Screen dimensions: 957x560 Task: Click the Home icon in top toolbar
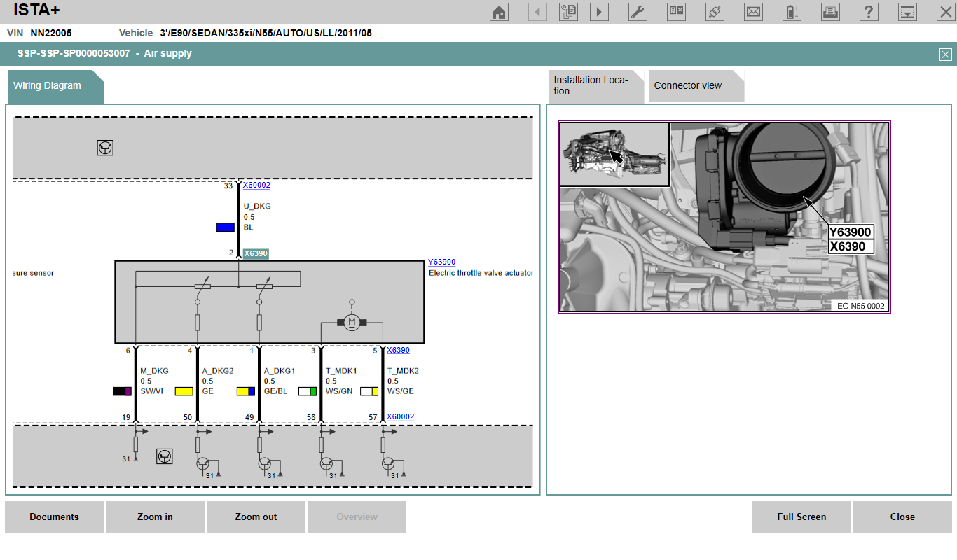(x=499, y=12)
